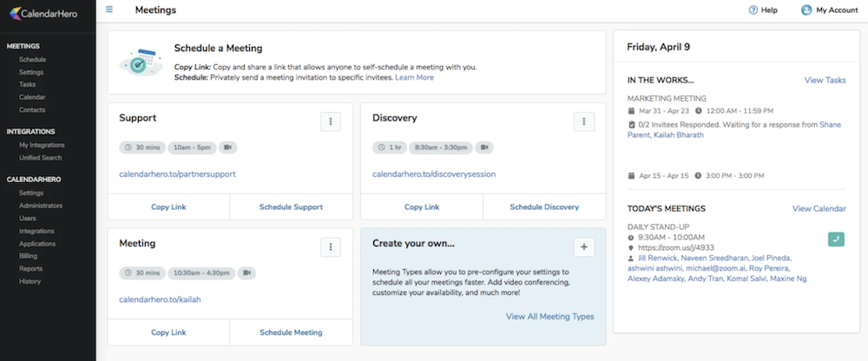Open the calendarhero.to/kailah link

point(156,299)
